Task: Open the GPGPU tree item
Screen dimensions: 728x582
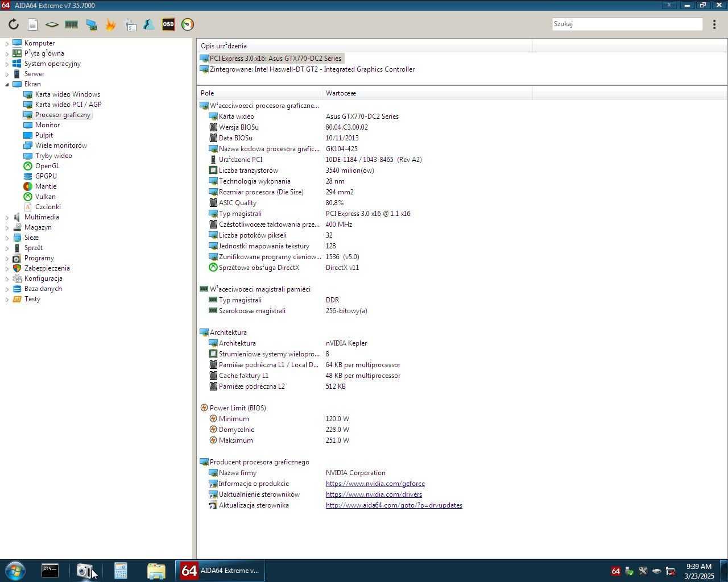Action: (x=45, y=176)
